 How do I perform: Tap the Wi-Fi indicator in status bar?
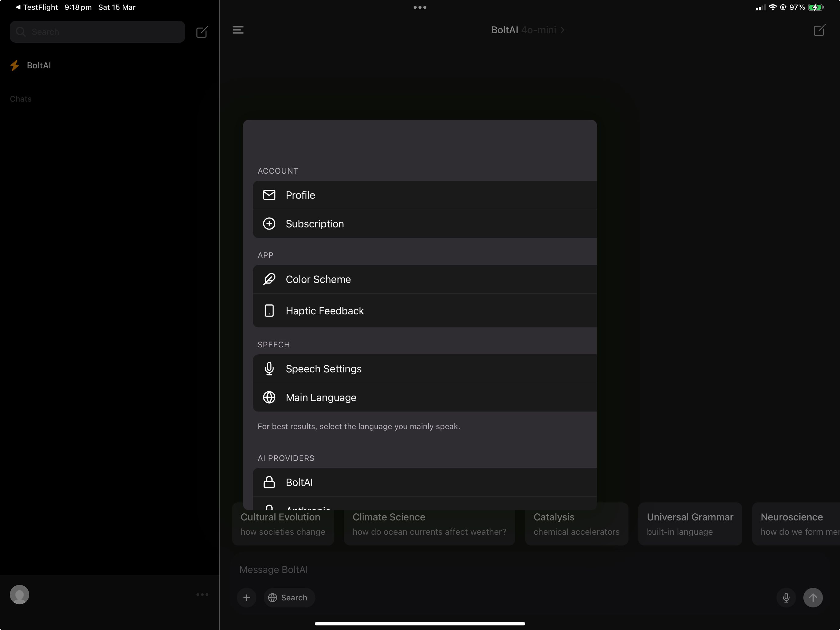(x=773, y=7)
